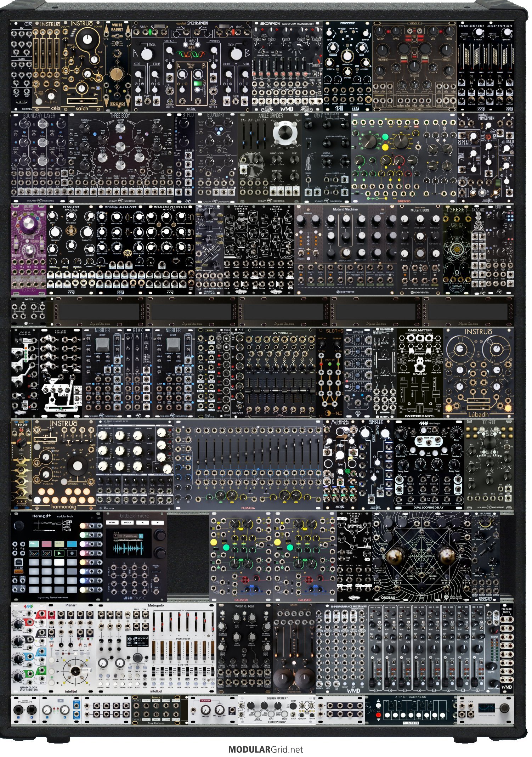532x757 pixels.
Task: Click the XG Triple Bandpass Filter module
Action: (135, 465)
